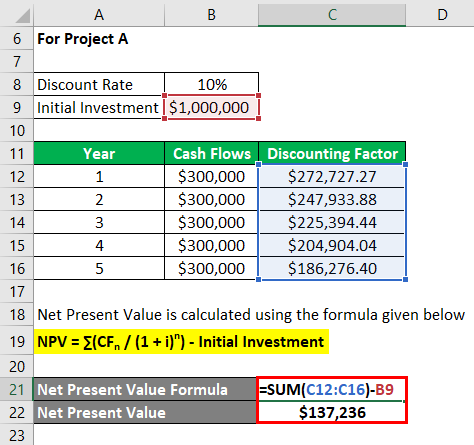Viewport: 474px width, 445px height.
Task: Select row 23 header
Action: tap(17, 435)
